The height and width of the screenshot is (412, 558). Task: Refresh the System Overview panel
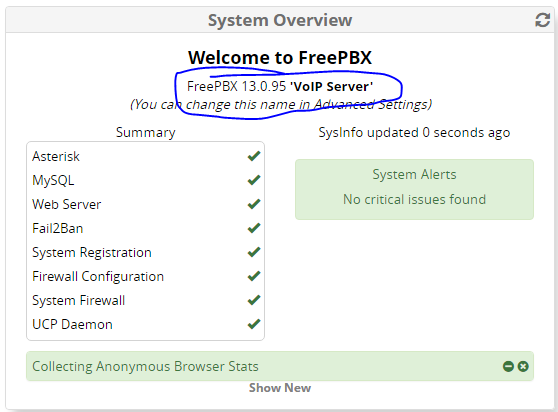(x=542, y=20)
